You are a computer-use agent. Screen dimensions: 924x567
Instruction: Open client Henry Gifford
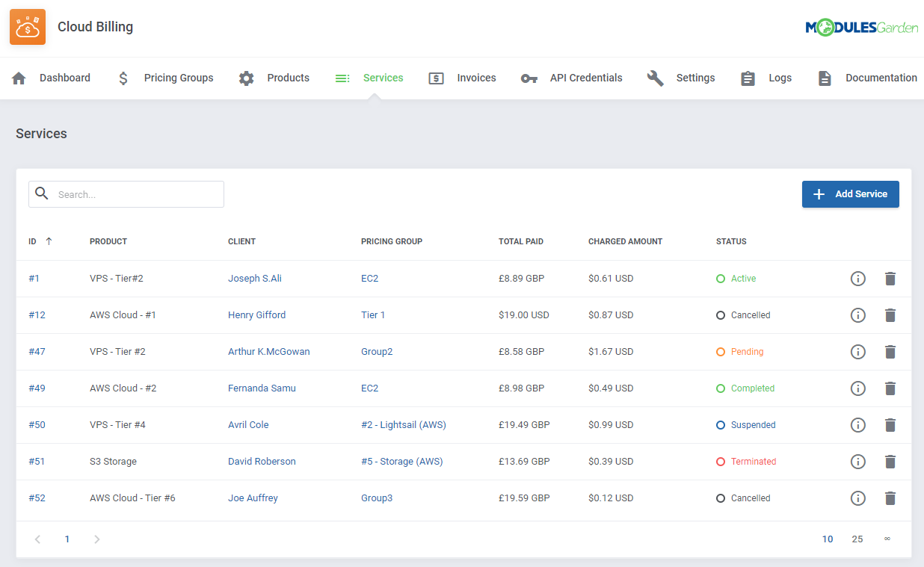[x=256, y=315]
